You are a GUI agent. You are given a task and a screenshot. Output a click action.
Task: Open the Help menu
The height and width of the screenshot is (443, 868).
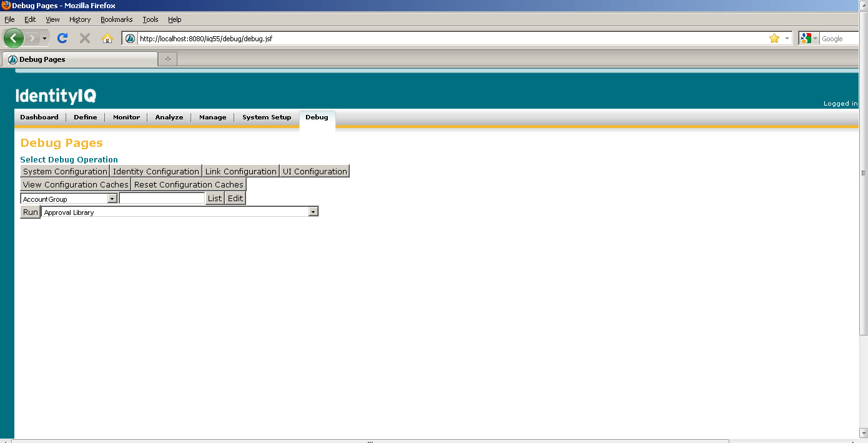pyautogui.click(x=175, y=19)
